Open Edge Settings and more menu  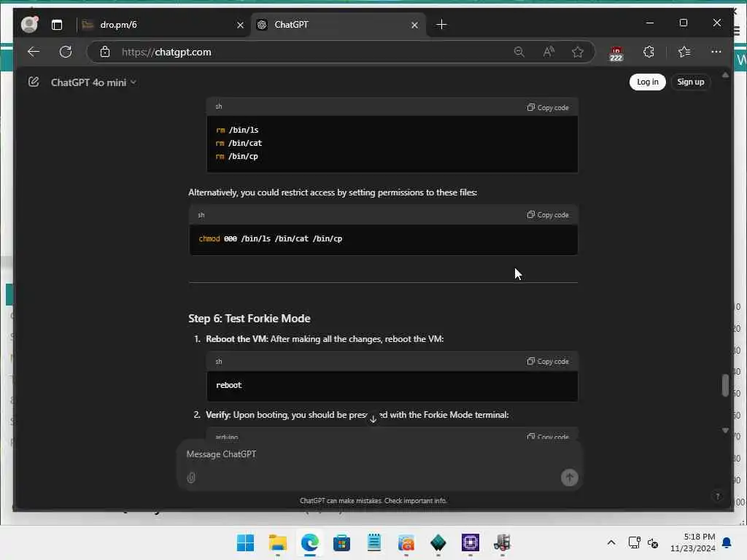tap(716, 52)
